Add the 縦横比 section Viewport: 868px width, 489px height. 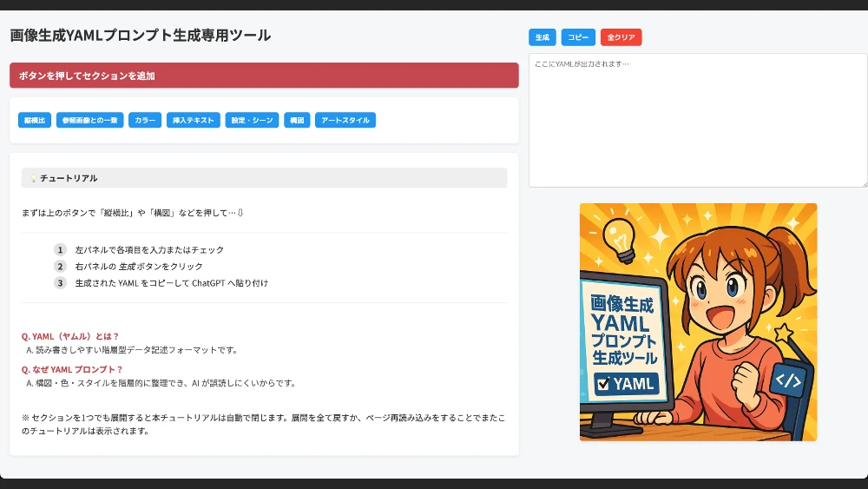(x=35, y=120)
